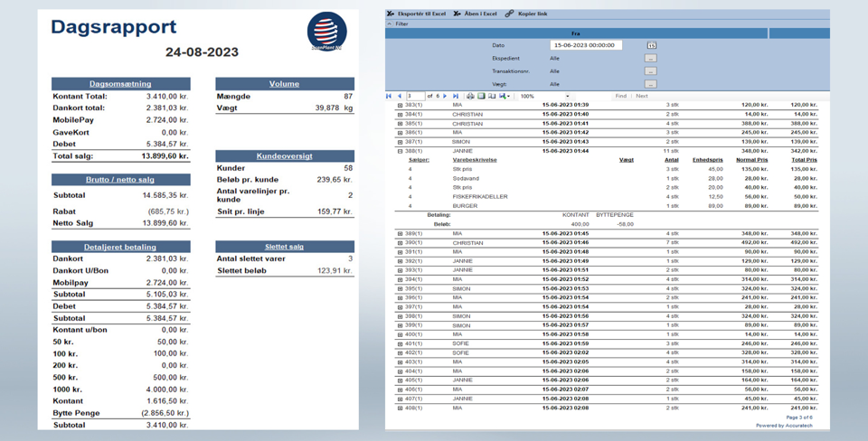Click the Vægt filter browse button
This screenshot has width=868, height=441.
tap(650, 84)
